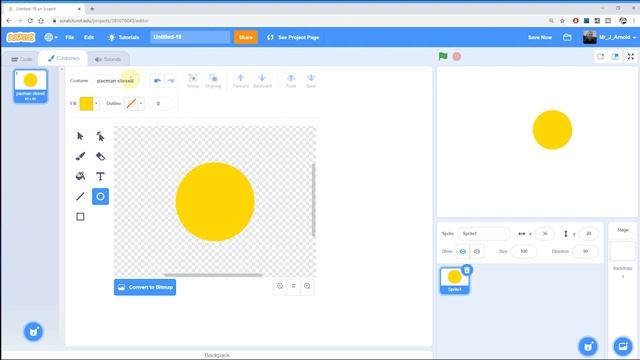Image resolution: width=640 pixels, height=360 pixels.
Task: Pick the Brush tool
Action: pos(80,156)
